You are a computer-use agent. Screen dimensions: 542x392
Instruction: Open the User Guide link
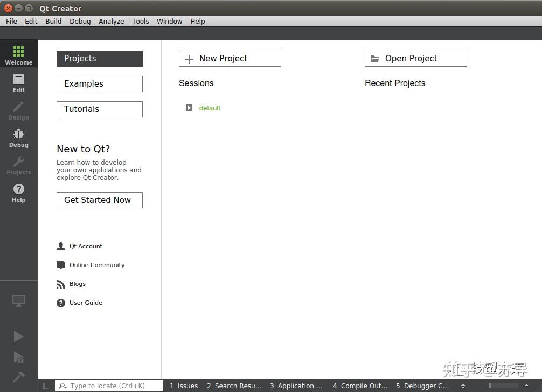(x=86, y=303)
